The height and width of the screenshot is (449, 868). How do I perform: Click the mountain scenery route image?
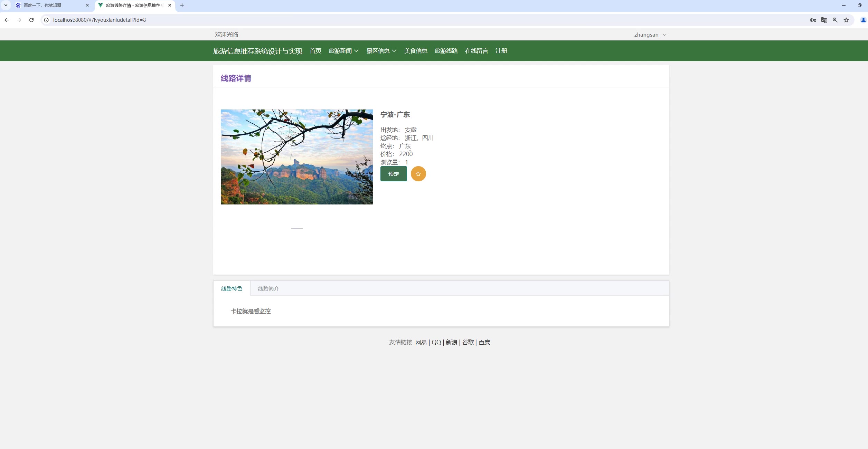(x=296, y=157)
